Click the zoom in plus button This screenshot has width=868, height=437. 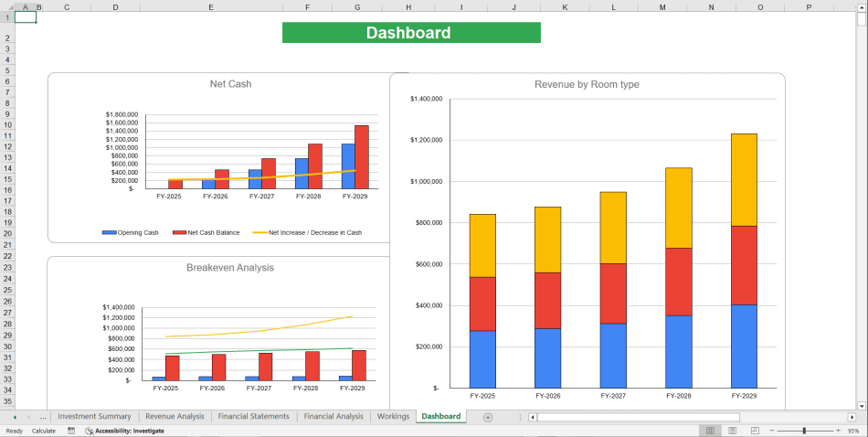tap(839, 430)
